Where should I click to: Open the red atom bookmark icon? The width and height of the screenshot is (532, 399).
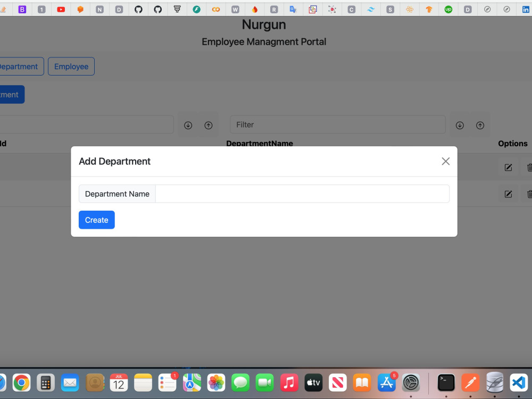click(x=332, y=10)
